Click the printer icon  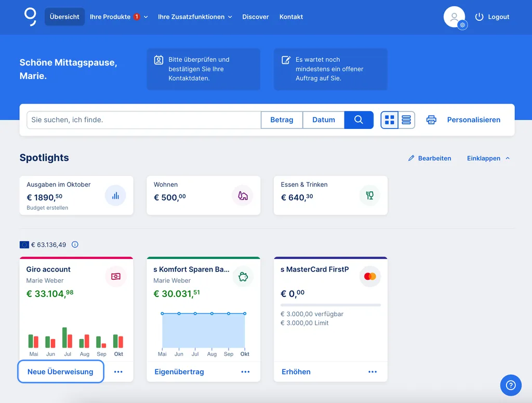(431, 120)
